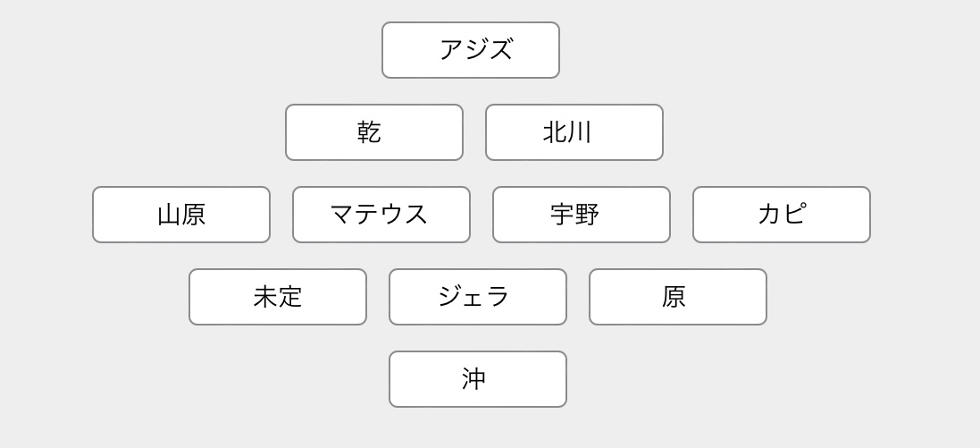Click the アジズ player box
Image resolution: width=980 pixels, height=448 pixels.
471,50
